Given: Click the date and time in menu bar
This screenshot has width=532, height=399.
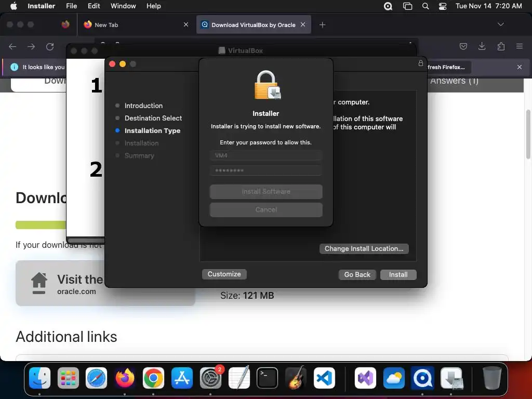Looking at the screenshot, I should coord(488,6).
